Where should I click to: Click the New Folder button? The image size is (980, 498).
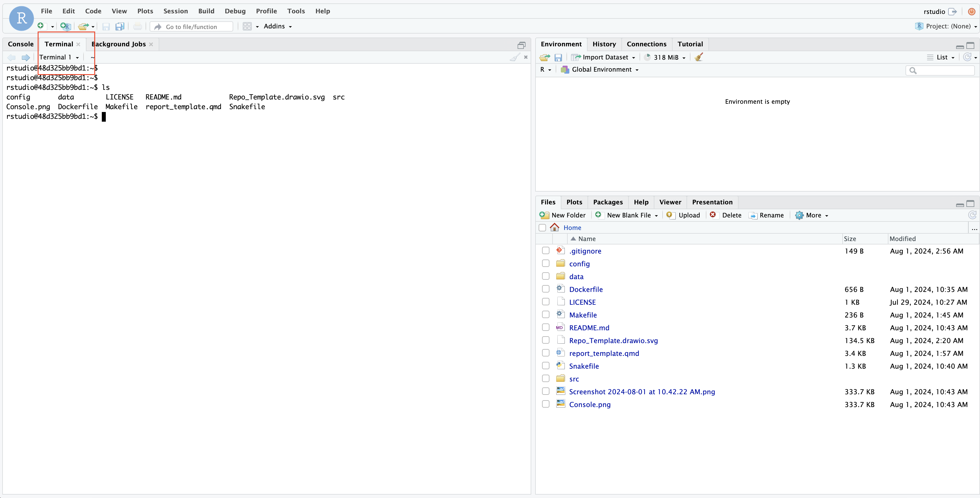[x=563, y=215]
